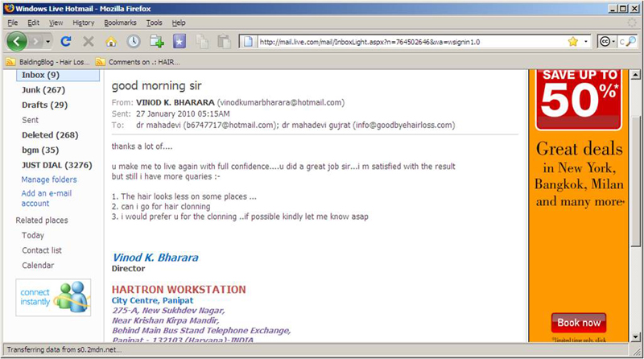Select the JUST DIAL (3276) folder
Viewport: 644px width, 359px height.
coord(56,164)
